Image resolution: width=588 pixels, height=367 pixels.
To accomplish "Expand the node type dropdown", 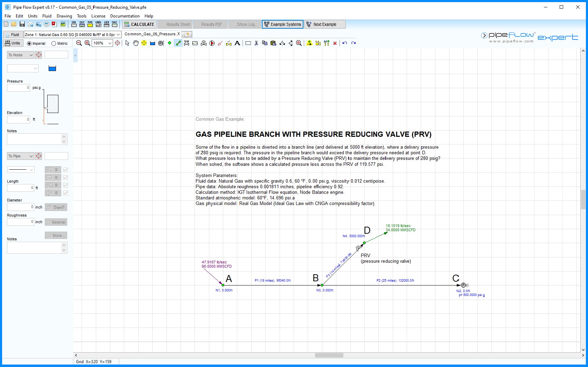I will click(x=23, y=69).
